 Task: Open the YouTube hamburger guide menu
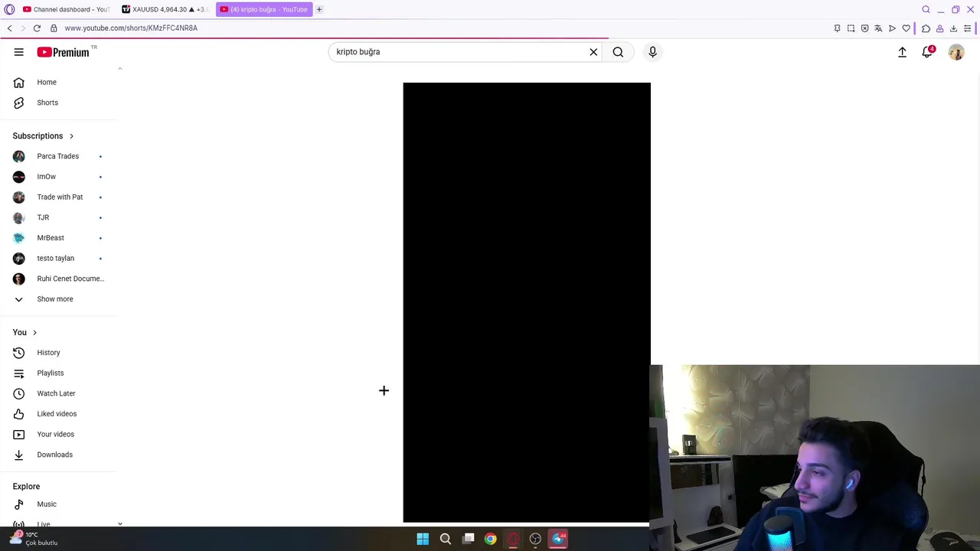tap(18, 52)
